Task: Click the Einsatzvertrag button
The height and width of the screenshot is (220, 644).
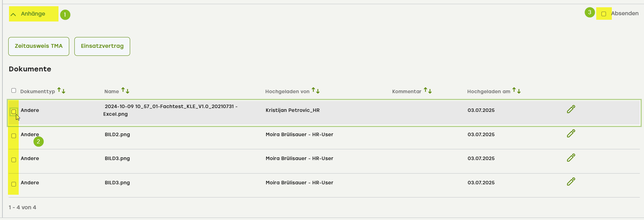Action: tap(102, 46)
